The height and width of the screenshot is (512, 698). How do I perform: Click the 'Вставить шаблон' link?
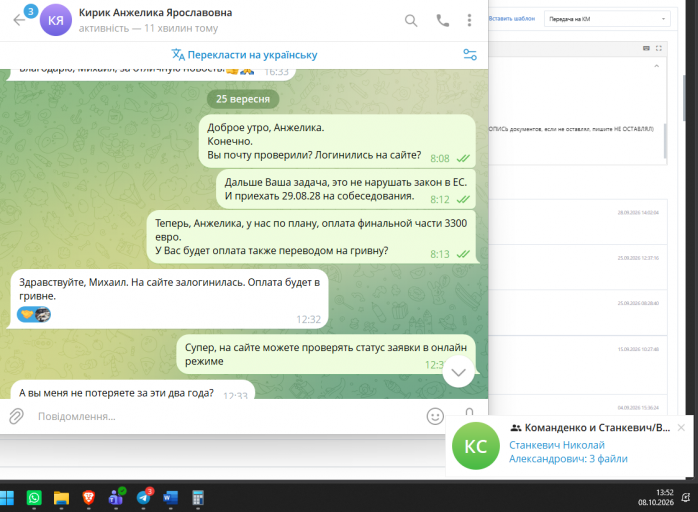pyautogui.click(x=511, y=19)
